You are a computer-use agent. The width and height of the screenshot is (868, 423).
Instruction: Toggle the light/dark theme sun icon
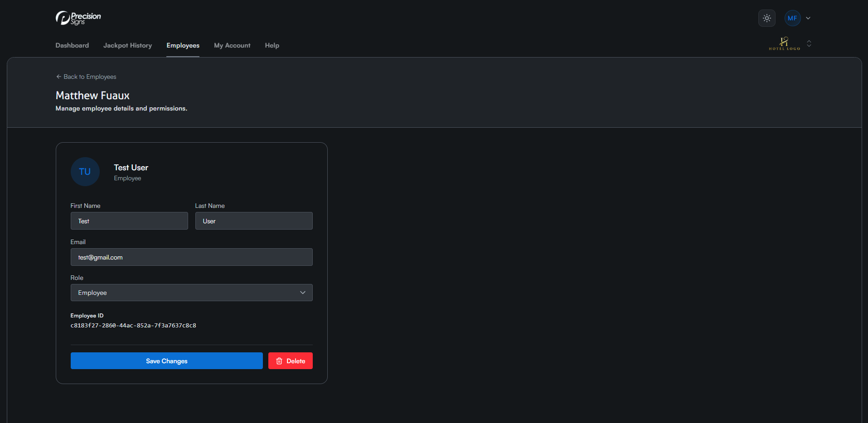(x=766, y=18)
